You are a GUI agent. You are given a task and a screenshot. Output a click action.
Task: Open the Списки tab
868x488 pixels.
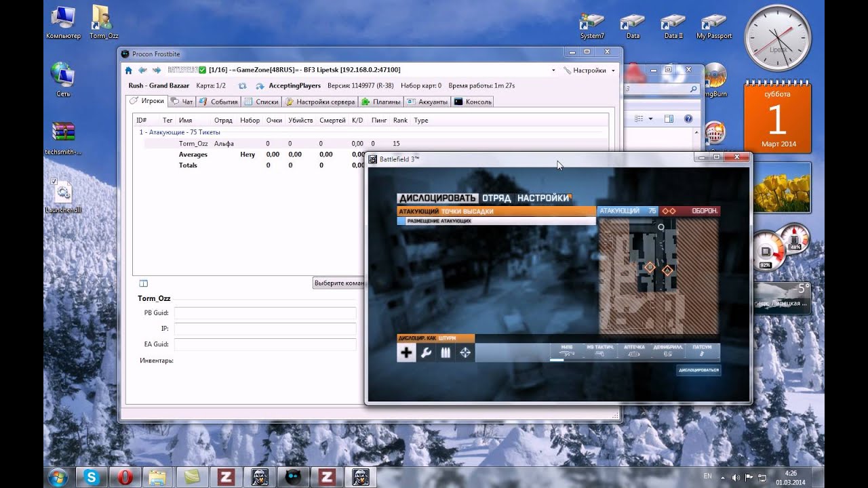[x=262, y=102]
